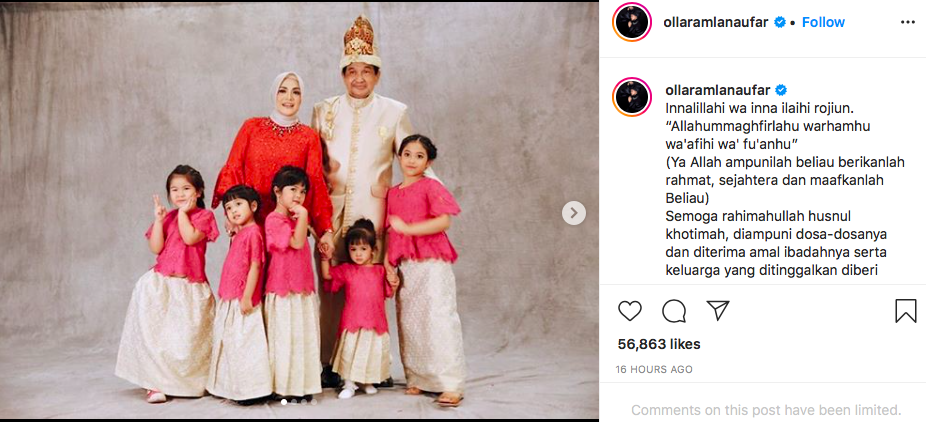Follow the ollaramlanaufar account
This screenshot has height=422, width=926.
click(x=823, y=22)
